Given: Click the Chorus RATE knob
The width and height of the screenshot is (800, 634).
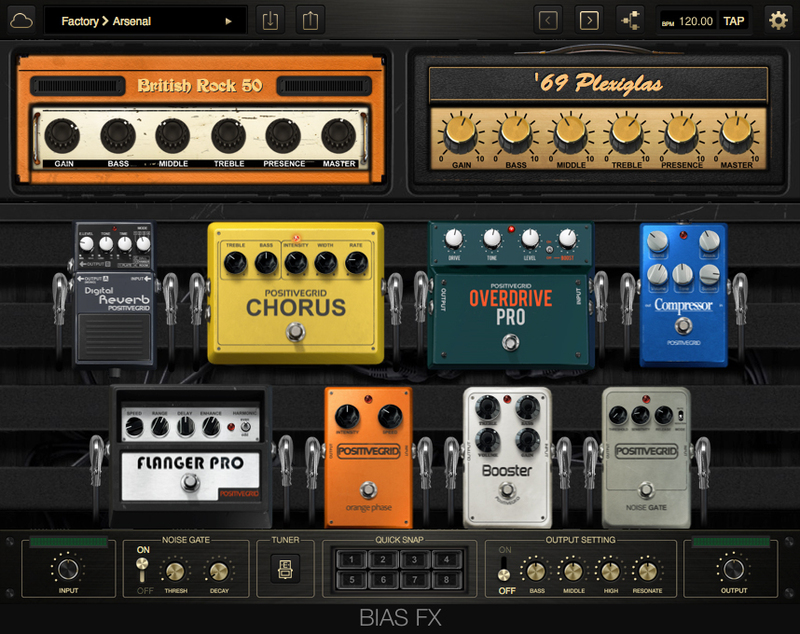Looking at the screenshot, I should 356,263.
